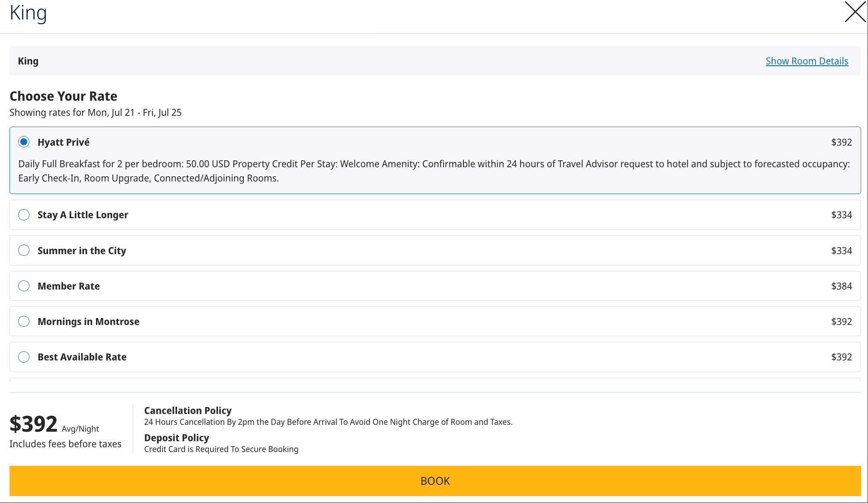
Task: Click the $392 Avg/Night total
Action: 54,424
